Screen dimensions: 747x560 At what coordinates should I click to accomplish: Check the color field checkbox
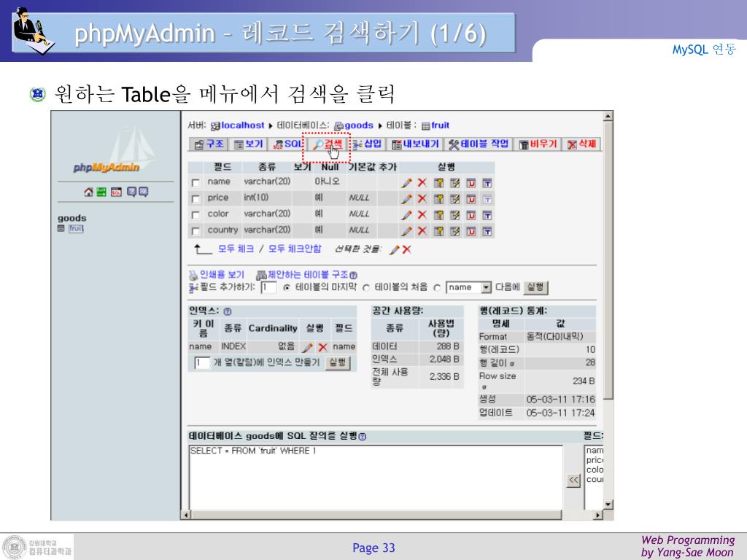click(196, 215)
